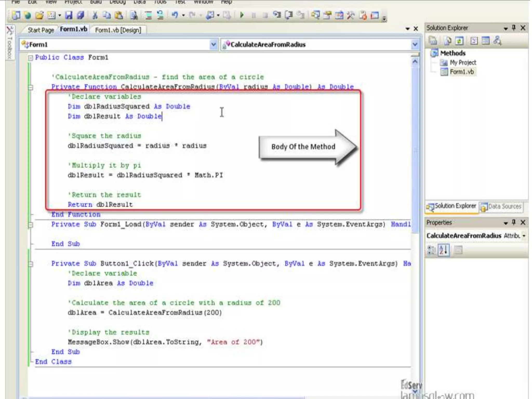Collapse the Public Class Form1 region
532x399 pixels.
30,58
